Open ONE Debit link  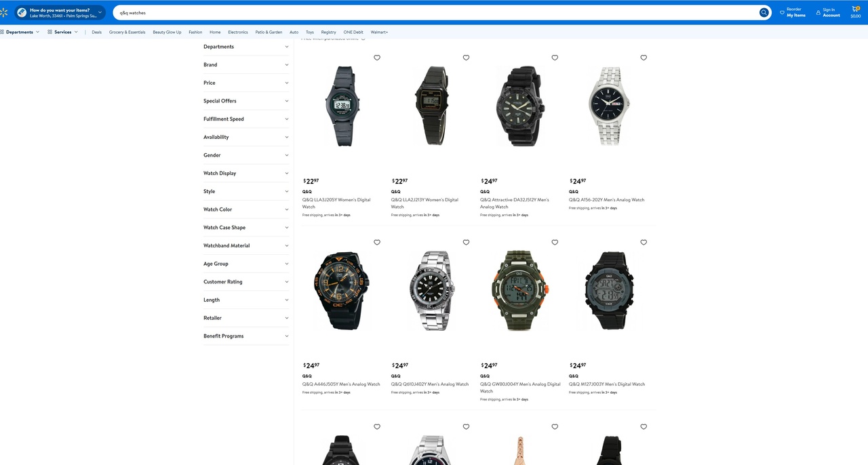(353, 32)
